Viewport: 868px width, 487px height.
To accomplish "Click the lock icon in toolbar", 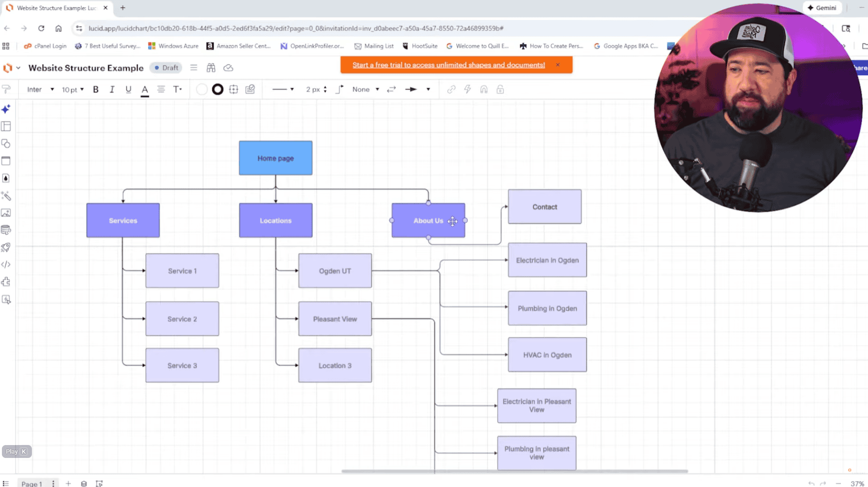I will pos(500,90).
